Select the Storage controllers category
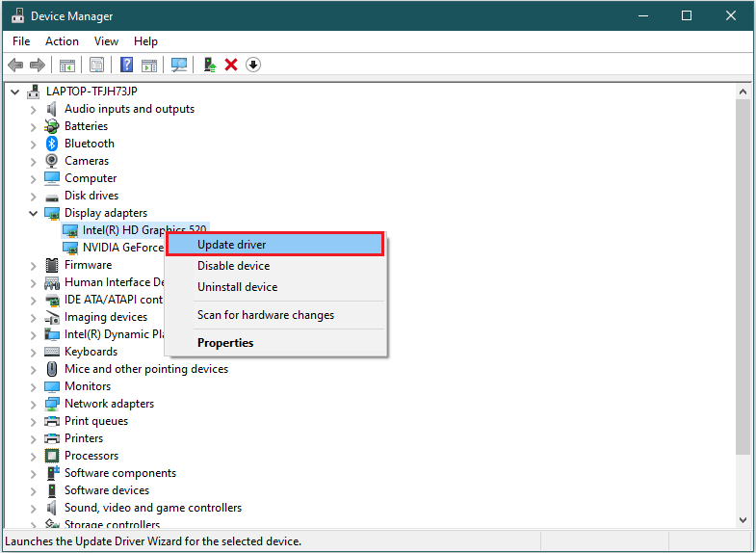Viewport: 756px width, 553px height. click(112, 524)
